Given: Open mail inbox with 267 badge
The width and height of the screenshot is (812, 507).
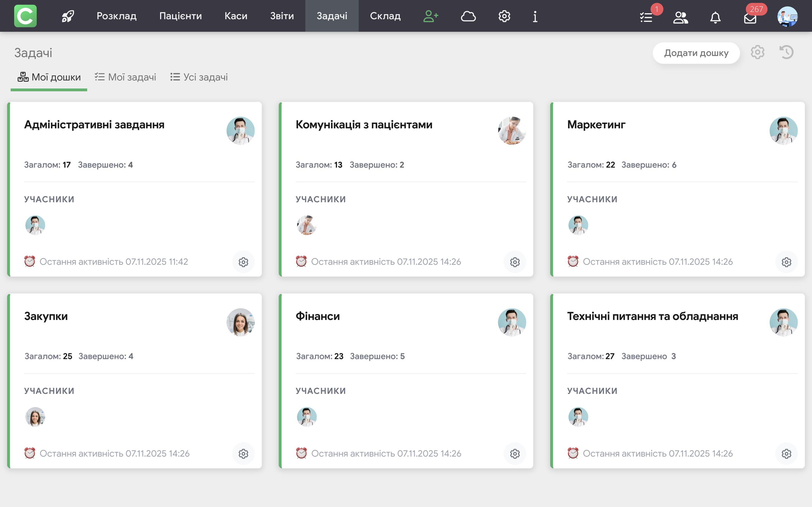Looking at the screenshot, I should coord(750,18).
